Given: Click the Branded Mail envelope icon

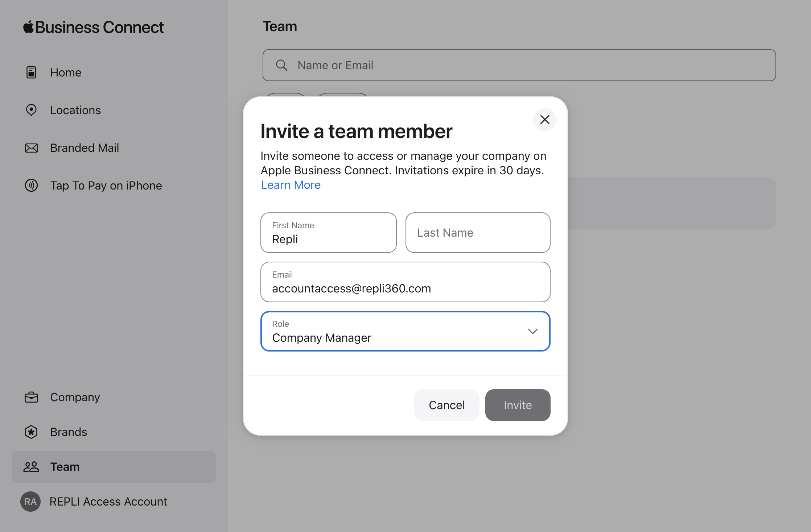Looking at the screenshot, I should (31, 148).
